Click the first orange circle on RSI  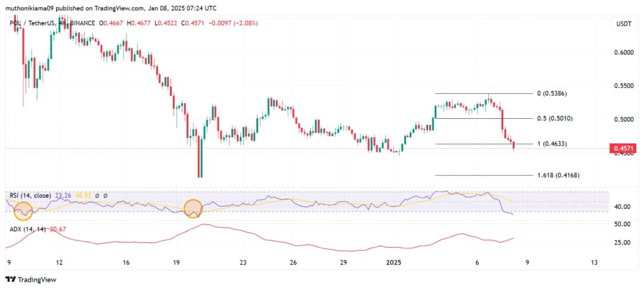tap(23, 210)
